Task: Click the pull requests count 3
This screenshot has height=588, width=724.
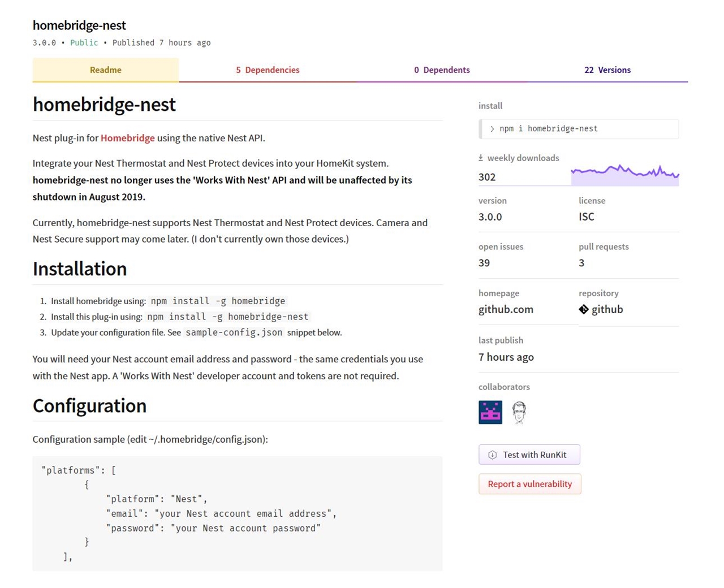Action: [x=581, y=263]
